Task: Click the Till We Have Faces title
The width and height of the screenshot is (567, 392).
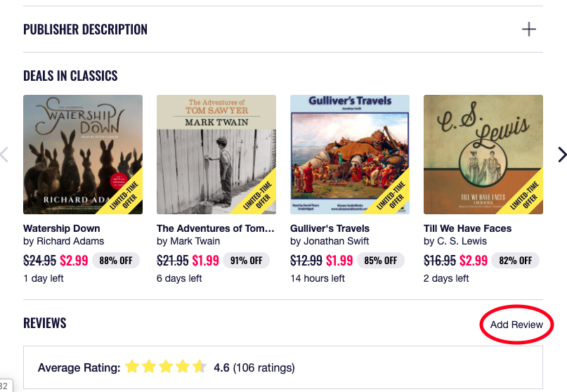Action: point(467,228)
